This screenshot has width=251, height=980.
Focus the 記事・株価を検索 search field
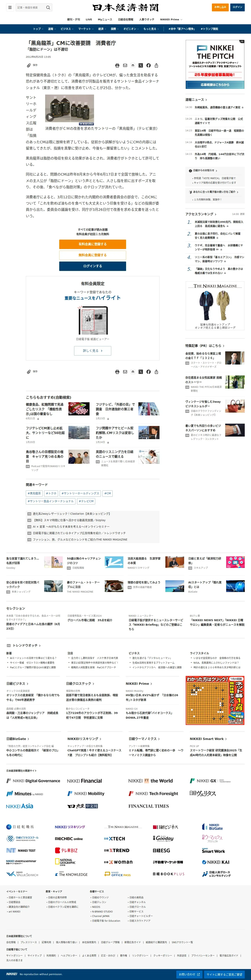(30, 7)
